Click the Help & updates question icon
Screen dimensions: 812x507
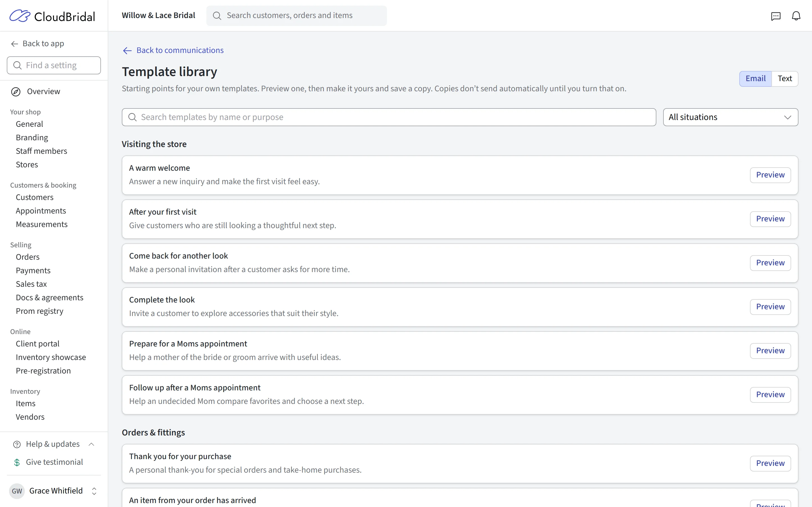[17, 444]
